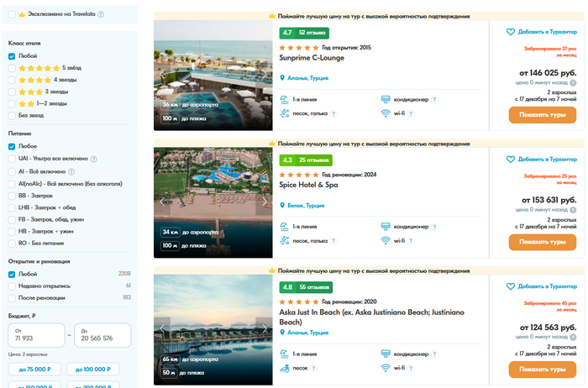The height and width of the screenshot is (388, 588).
Task: Click help icon next to Эксклюзивно на Travelata
Action: (101, 14)
